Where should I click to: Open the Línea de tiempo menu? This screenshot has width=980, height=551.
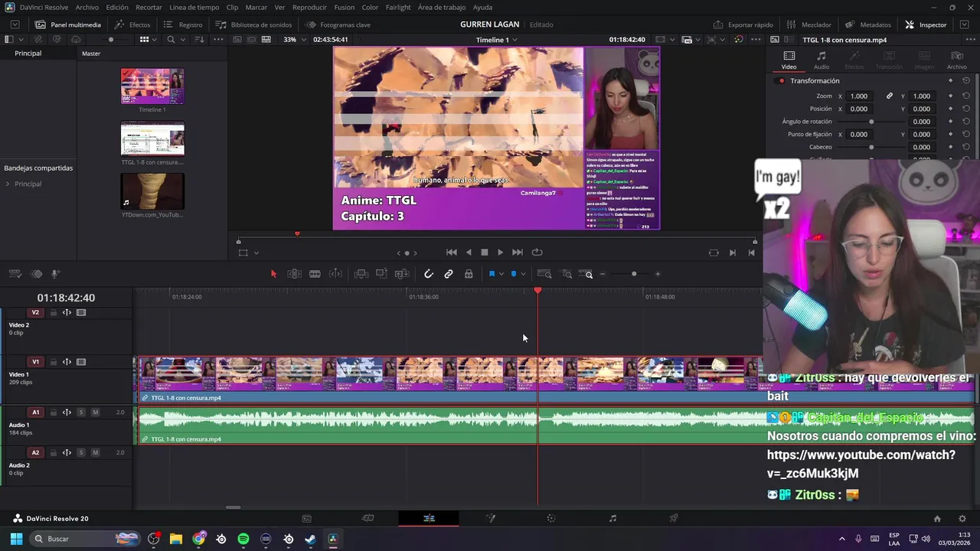[194, 7]
